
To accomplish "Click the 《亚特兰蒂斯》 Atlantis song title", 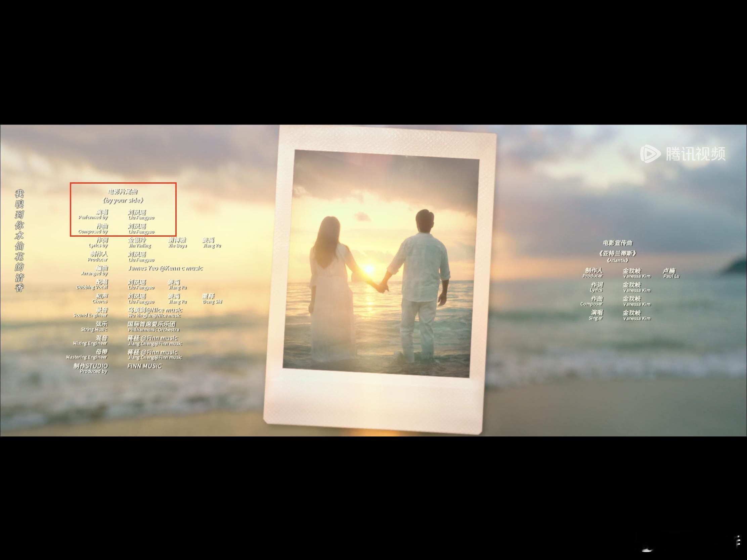I will tap(618, 254).
